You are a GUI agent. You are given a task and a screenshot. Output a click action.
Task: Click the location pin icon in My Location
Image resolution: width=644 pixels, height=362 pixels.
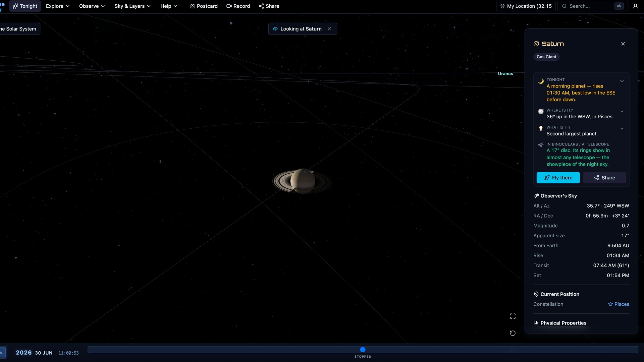502,6
